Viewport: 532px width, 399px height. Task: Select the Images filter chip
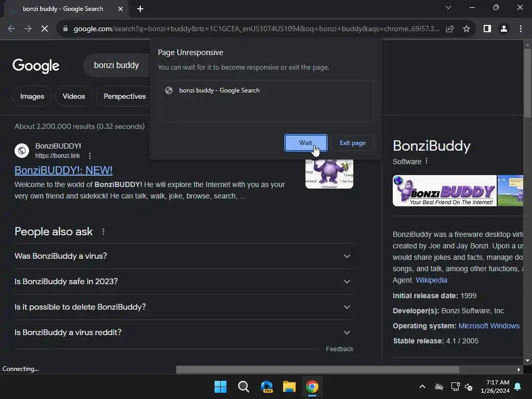tap(32, 96)
